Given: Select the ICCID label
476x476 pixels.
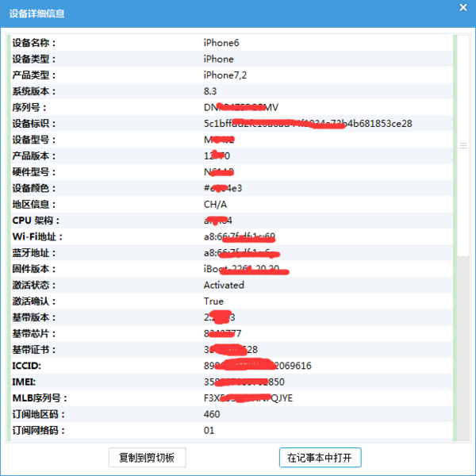Looking at the screenshot, I should (x=27, y=366).
